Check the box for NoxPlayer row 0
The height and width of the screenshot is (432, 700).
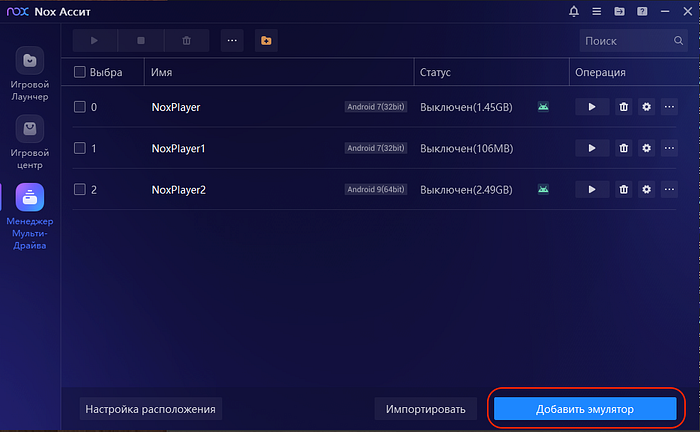pos(79,107)
